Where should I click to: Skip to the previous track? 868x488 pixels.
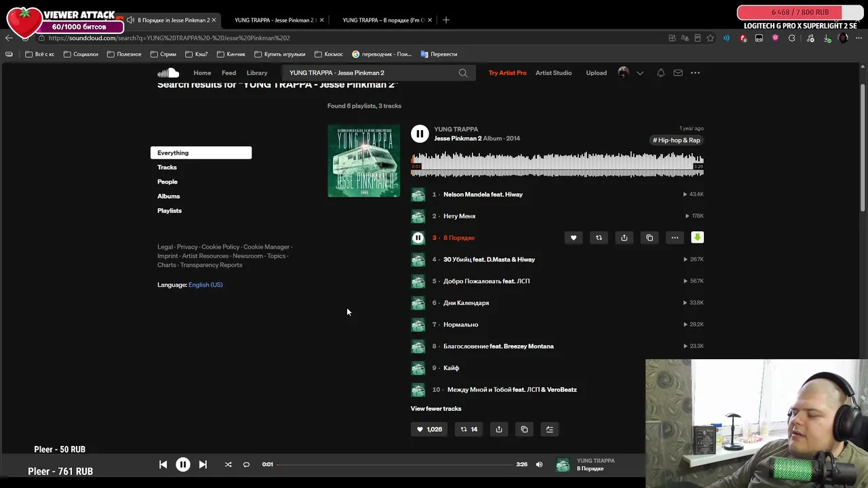(163, 464)
